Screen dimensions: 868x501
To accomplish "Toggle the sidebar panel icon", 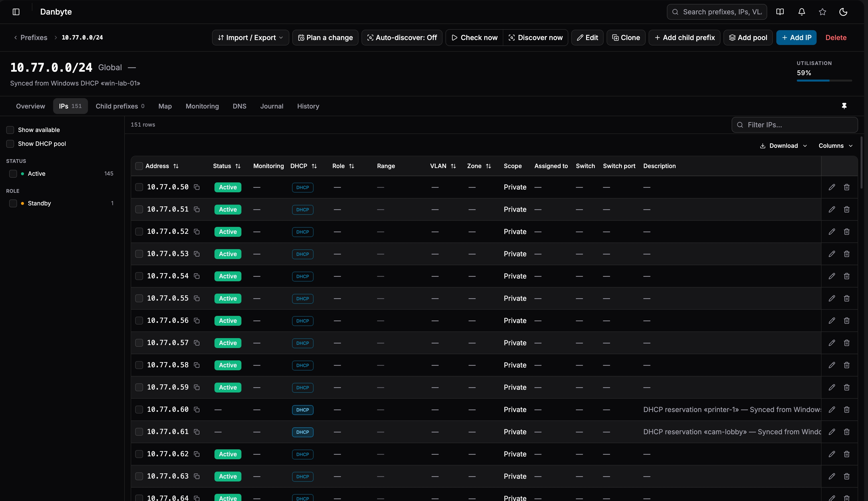I will click(x=16, y=12).
